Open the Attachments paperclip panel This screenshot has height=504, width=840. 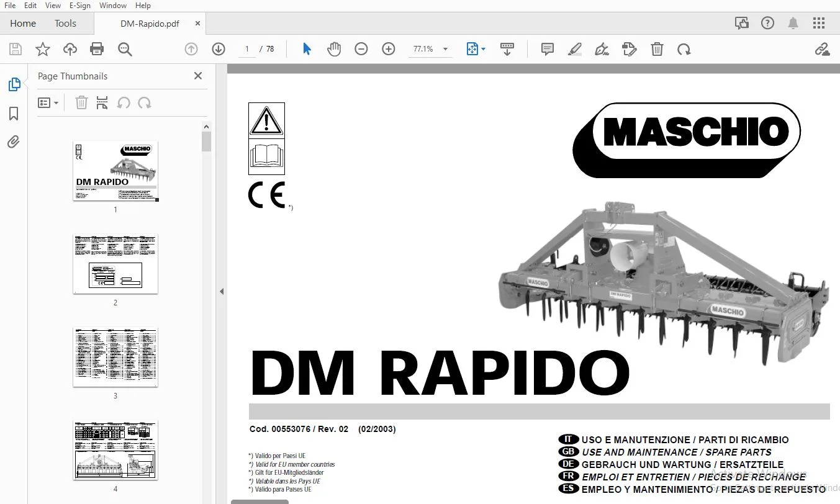pos(14,142)
